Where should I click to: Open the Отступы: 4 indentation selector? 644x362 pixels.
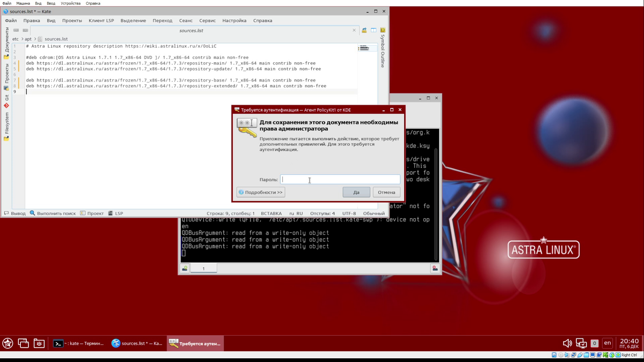click(322, 213)
